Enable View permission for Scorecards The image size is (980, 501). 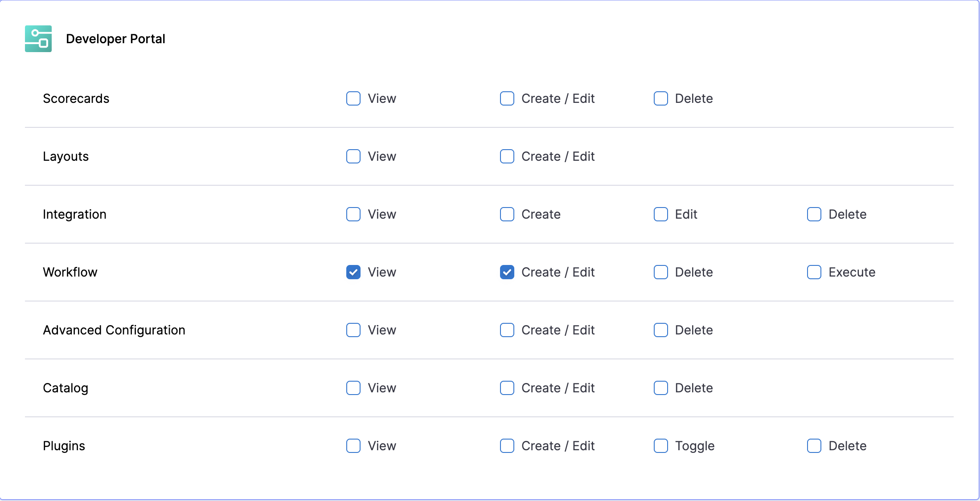pyautogui.click(x=353, y=98)
